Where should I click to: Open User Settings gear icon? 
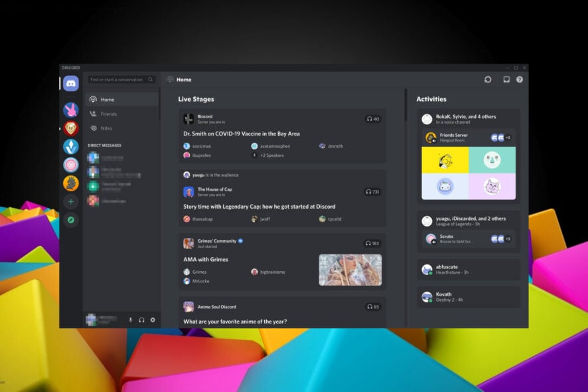[x=153, y=320]
